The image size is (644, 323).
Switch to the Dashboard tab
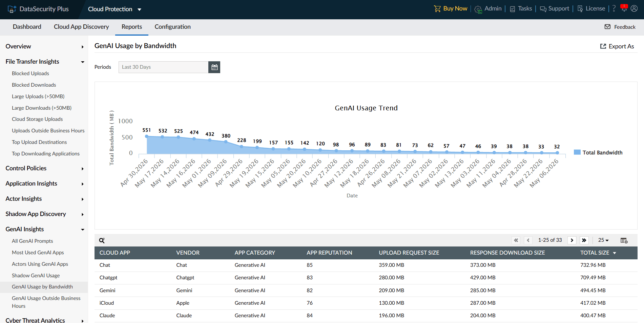pyautogui.click(x=27, y=27)
